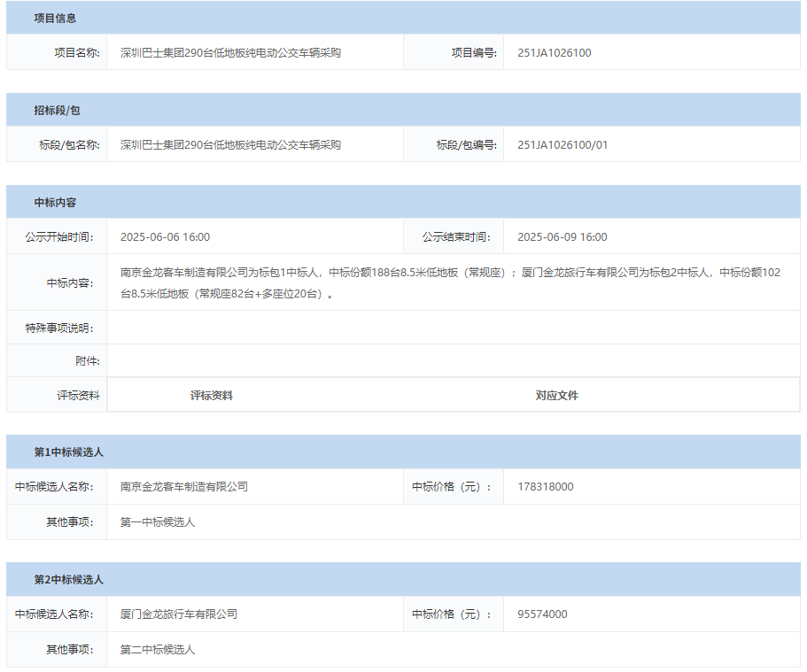Click 其他事项 label in 第2中标候选人 section
Viewport: 807px width, 672px height.
tap(70, 650)
